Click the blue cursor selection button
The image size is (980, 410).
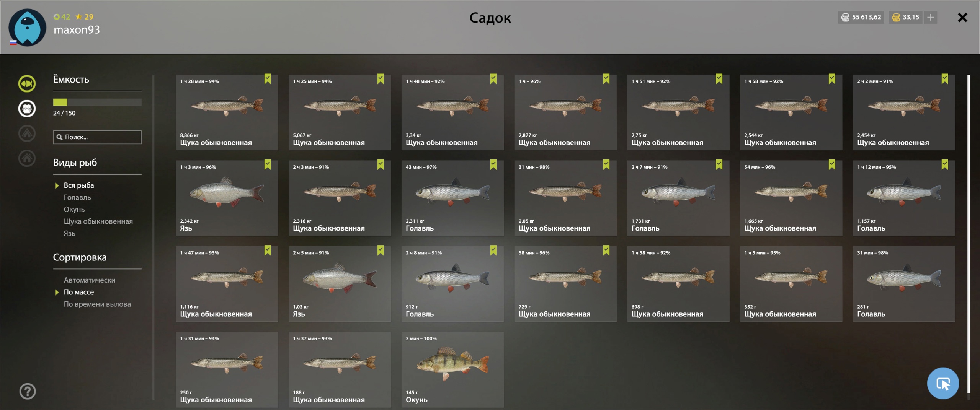943,383
